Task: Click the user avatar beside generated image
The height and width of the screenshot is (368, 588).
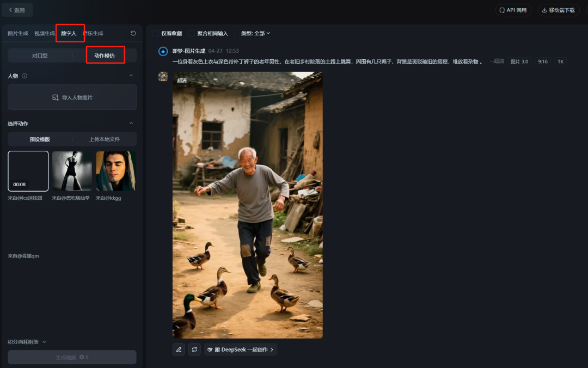Action: (163, 77)
